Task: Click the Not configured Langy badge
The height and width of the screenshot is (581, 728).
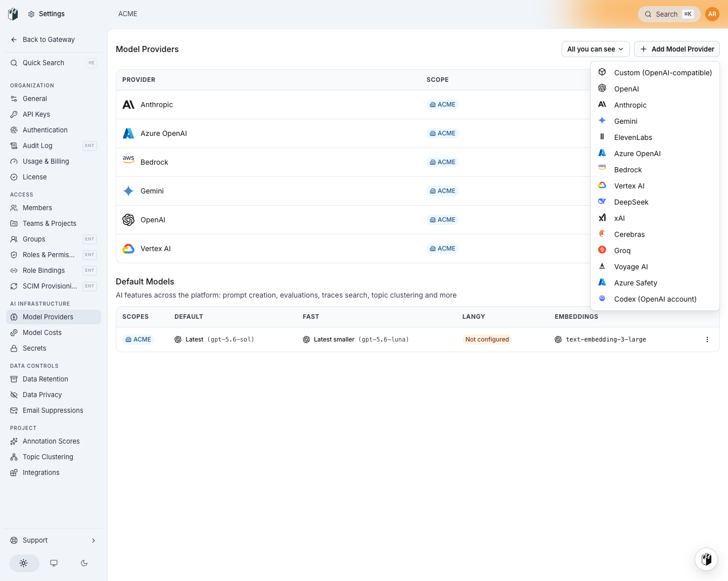Action: (487, 340)
